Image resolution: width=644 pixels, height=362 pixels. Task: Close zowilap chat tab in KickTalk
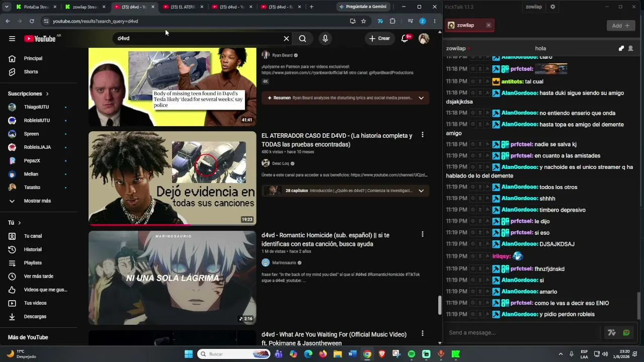tap(489, 26)
